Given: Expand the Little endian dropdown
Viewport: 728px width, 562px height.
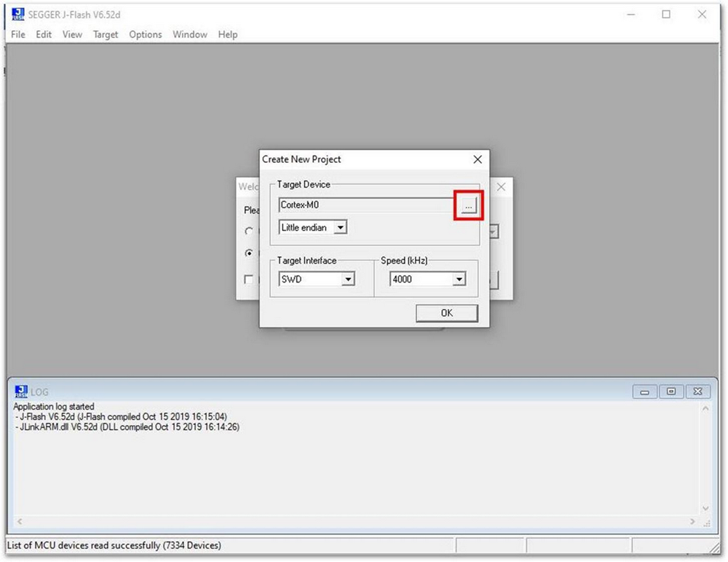Looking at the screenshot, I should coord(340,228).
